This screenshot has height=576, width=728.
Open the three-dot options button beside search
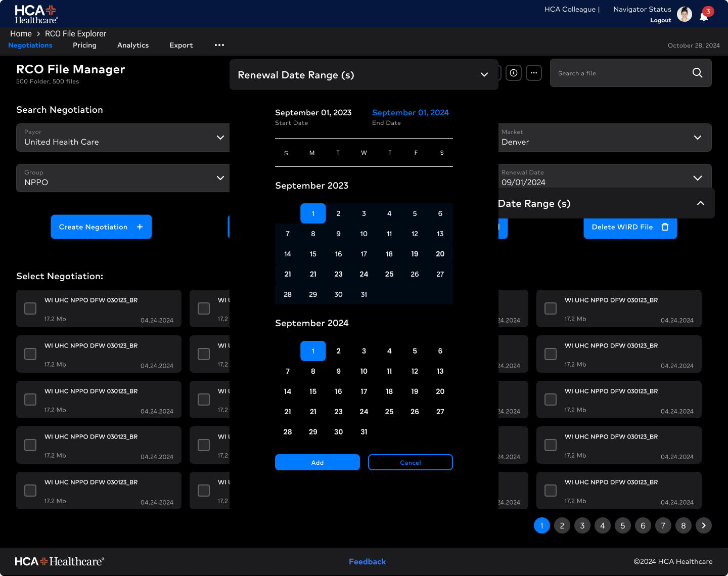(x=534, y=73)
